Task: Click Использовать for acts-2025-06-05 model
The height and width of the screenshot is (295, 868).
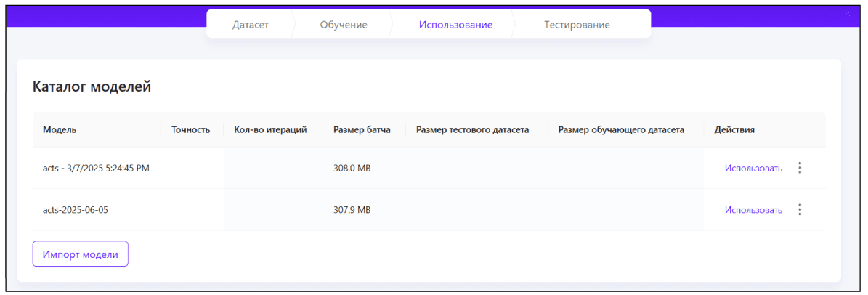Action: [x=753, y=210]
